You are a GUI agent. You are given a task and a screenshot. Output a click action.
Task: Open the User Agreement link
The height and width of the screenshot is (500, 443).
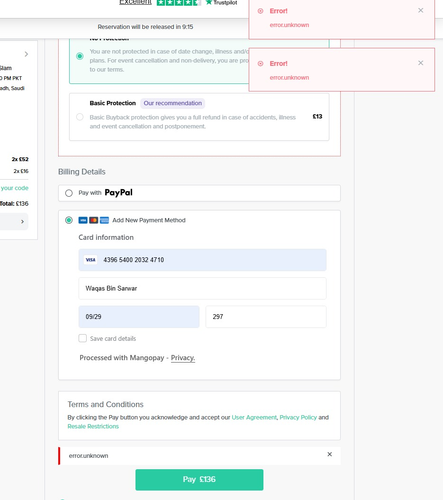coord(254,417)
